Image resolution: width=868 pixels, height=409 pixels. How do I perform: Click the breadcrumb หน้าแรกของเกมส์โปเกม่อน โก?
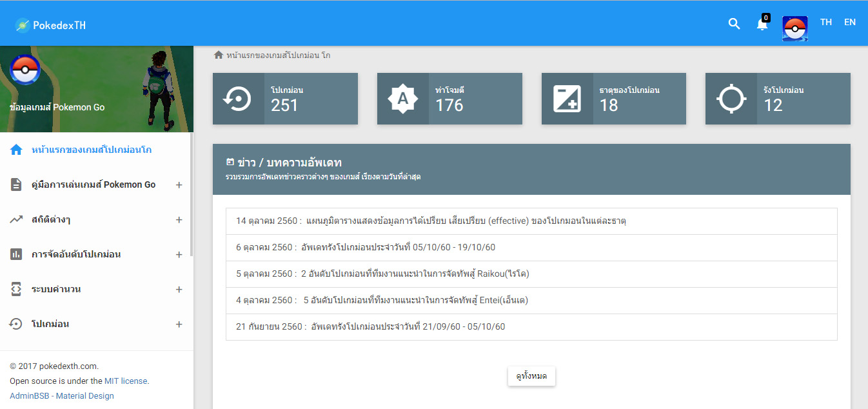tap(278, 55)
